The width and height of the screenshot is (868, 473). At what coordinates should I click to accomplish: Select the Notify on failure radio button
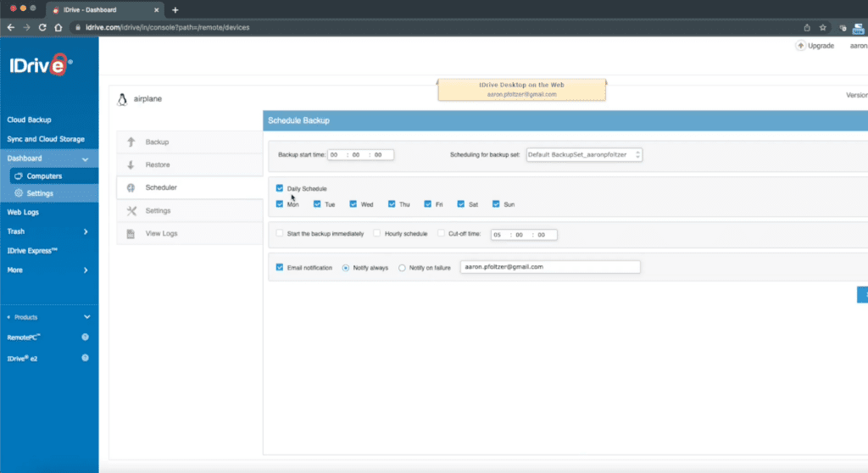(402, 268)
